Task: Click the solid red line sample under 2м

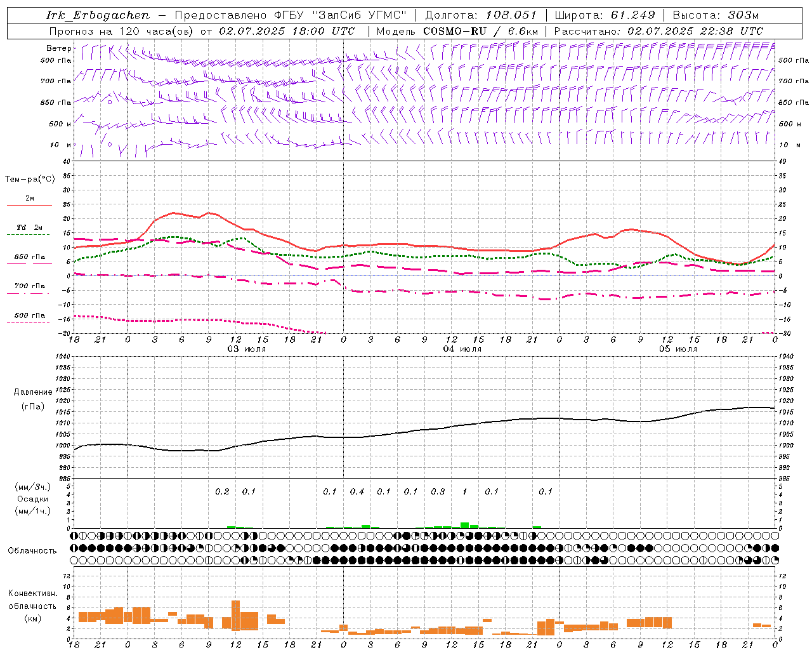Action: click(x=29, y=206)
